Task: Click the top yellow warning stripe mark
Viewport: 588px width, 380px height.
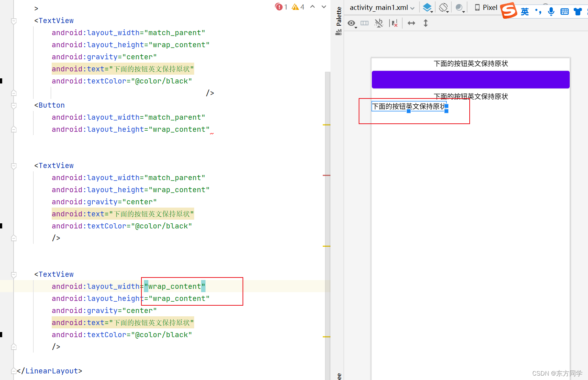Action: pyautogui.click(x=326, y=125)
